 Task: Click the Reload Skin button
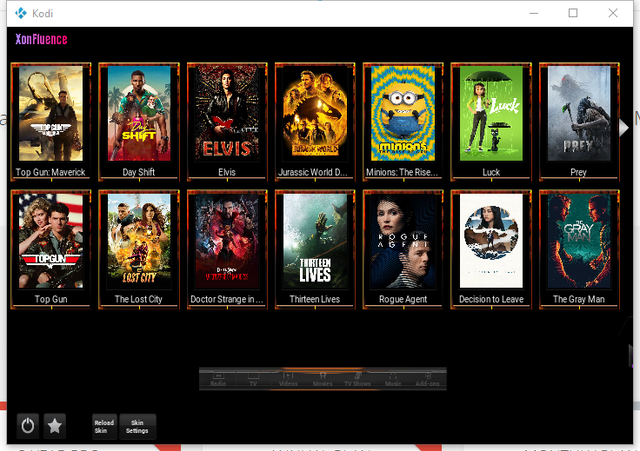pos(104,427)
